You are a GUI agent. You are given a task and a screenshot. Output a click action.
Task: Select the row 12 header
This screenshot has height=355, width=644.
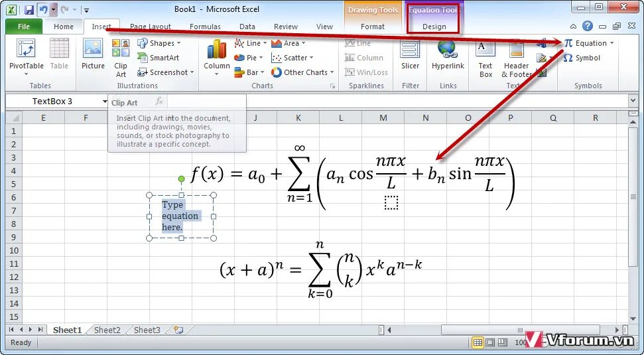(14, 277)
